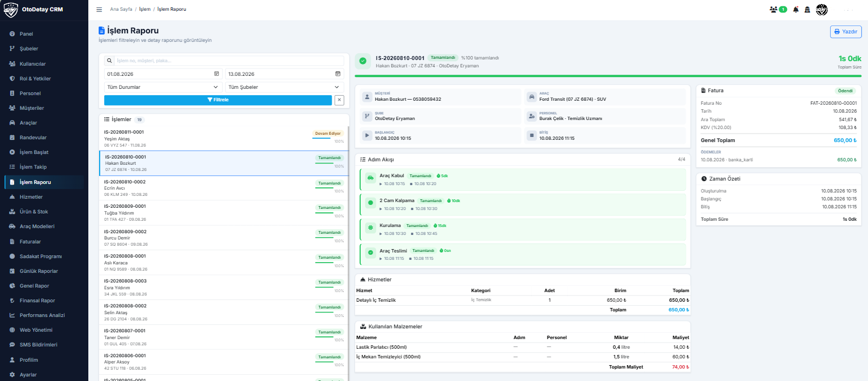Click the SMS Bildirimleri message icon

[x=12, y=345]
